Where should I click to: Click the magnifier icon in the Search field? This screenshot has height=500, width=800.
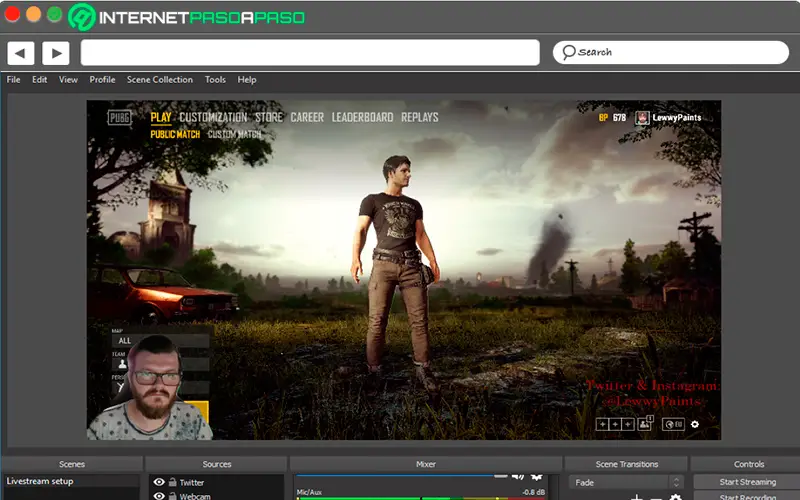pos(568,52)
